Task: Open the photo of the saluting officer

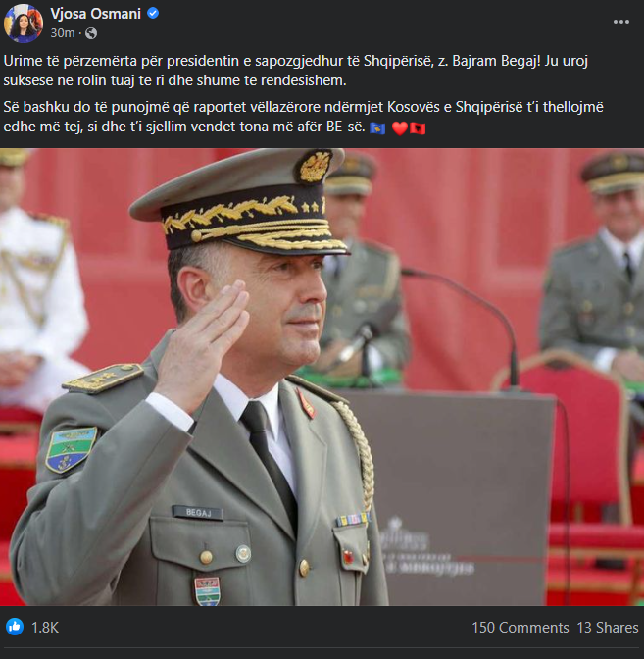Action: [x=322, y=377]
